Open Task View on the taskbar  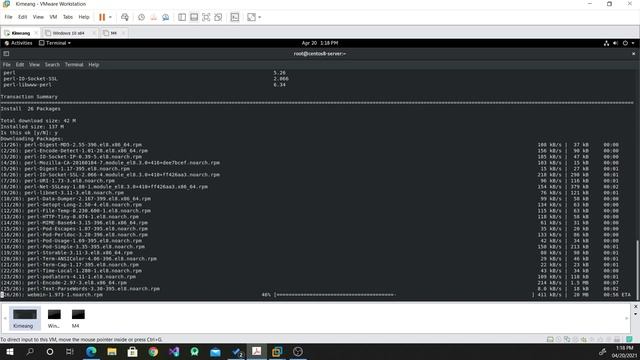point(70,351)
